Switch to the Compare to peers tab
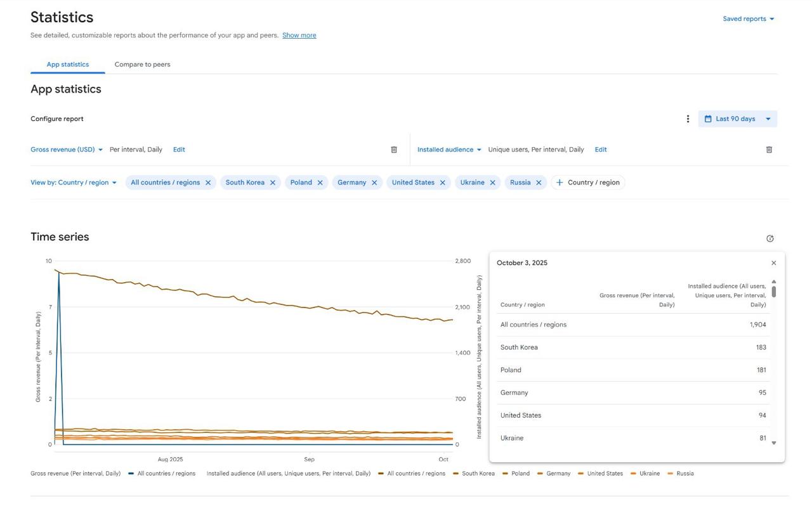The image size is (812, 511). pyautogui.click(x=142, y=65)
